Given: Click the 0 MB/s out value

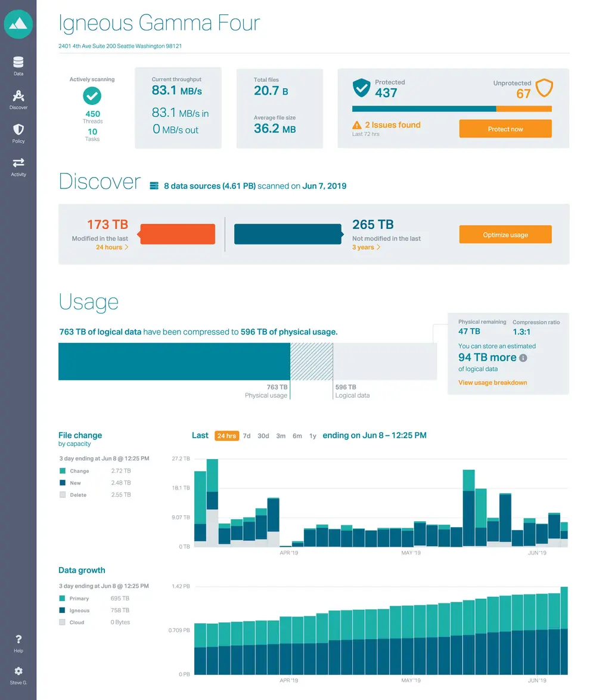Looking at the screenshot, I should 175,129.
